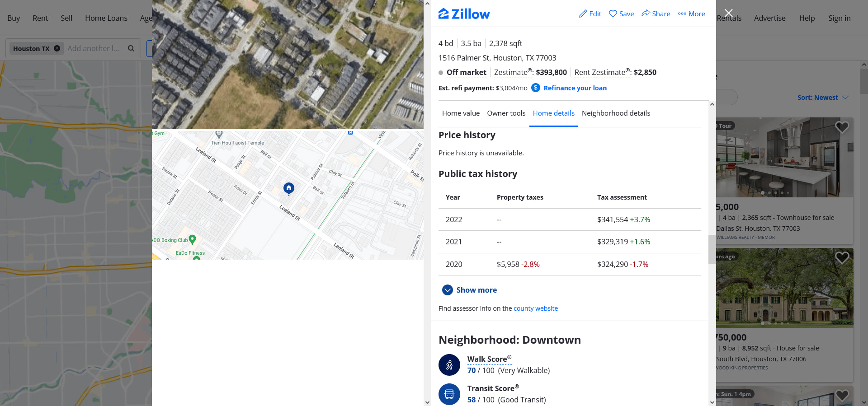The image size is (868, 406).
Task: Click the photo column up arrow
Action: [x=427, y=4]
